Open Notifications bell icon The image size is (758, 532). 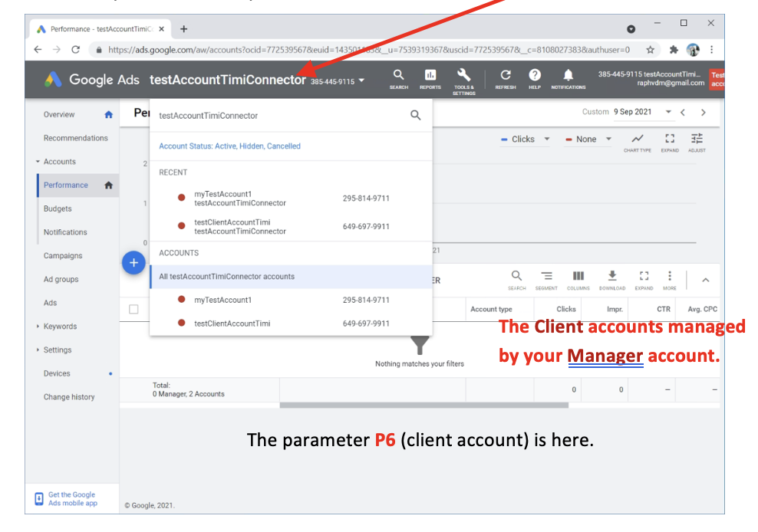click(568, 77)
